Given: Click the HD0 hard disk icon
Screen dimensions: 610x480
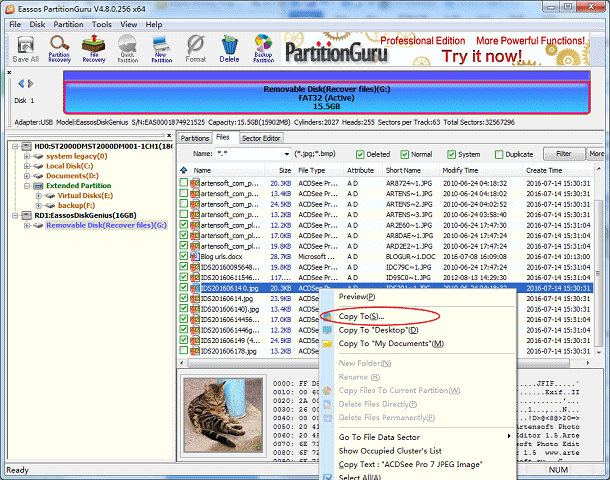Looking at the screenshot, I should point(26,146).
